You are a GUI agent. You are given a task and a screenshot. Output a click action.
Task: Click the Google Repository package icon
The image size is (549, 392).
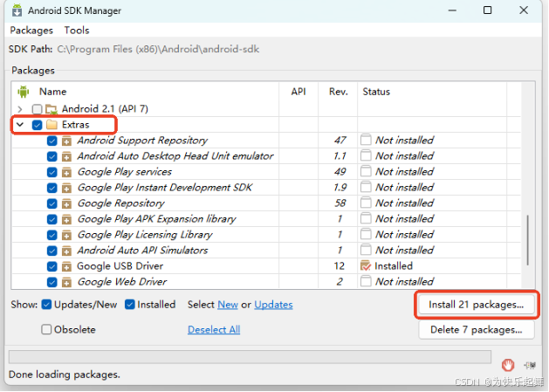coord(66,204)
